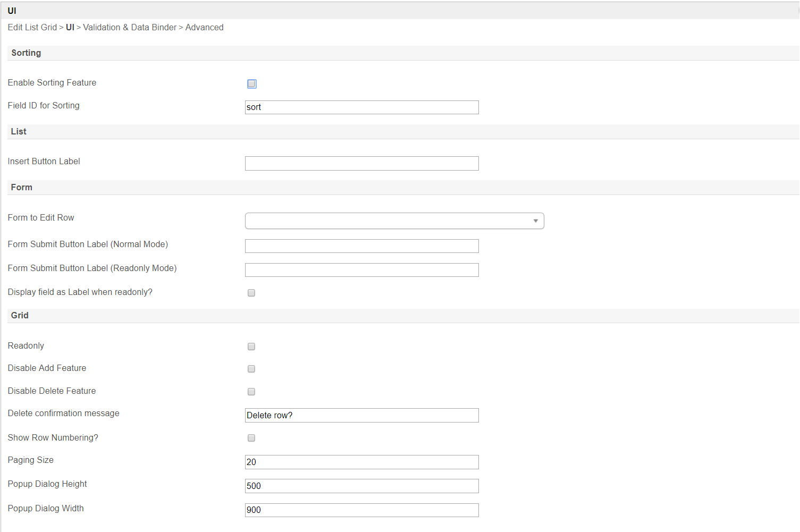This screenshot has width=800, height=532.
Task: Click the Field ID for Sorting input
Action: [361, 107]
